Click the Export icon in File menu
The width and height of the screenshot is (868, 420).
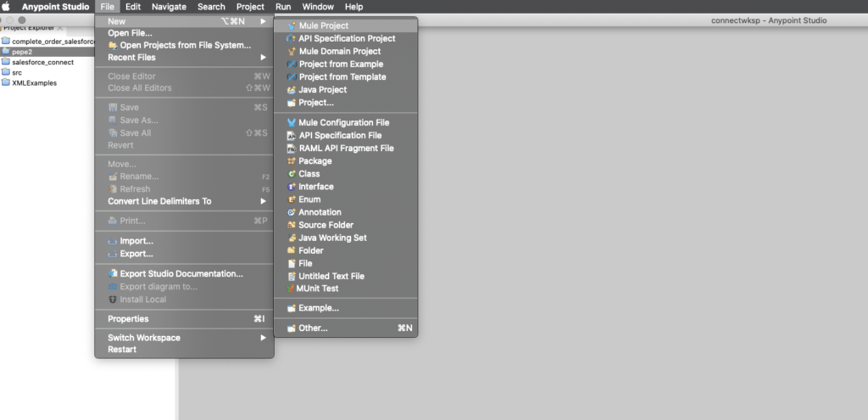coord(113,255)
